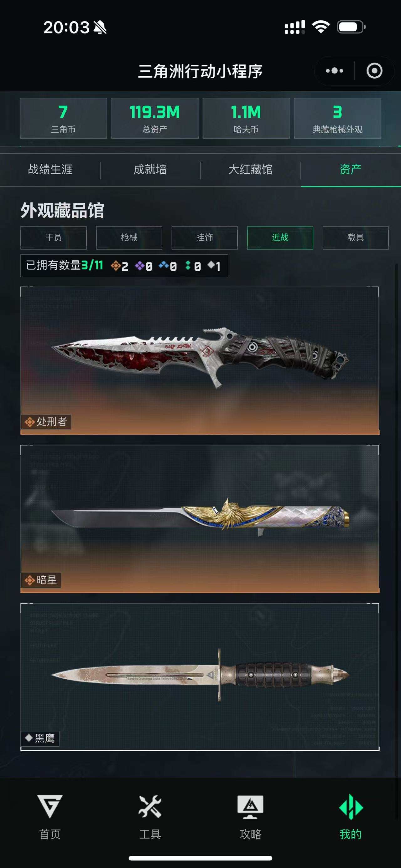
Task: Open the 处刑者 knife skin card
Action: 200,360
